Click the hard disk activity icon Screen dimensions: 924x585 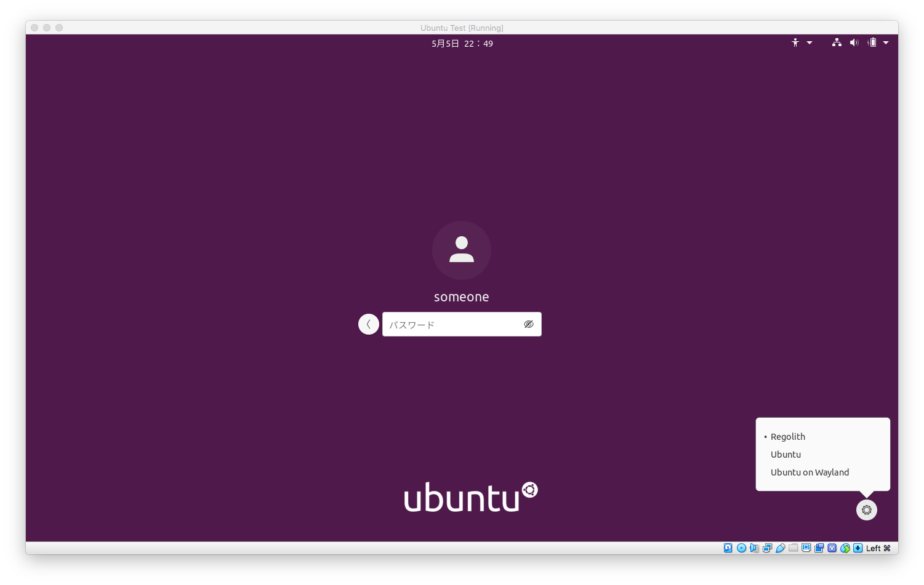[728, 548]
